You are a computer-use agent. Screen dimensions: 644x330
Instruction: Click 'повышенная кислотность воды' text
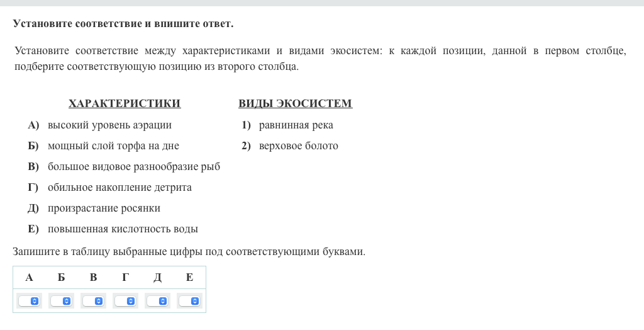coord(123,229)
